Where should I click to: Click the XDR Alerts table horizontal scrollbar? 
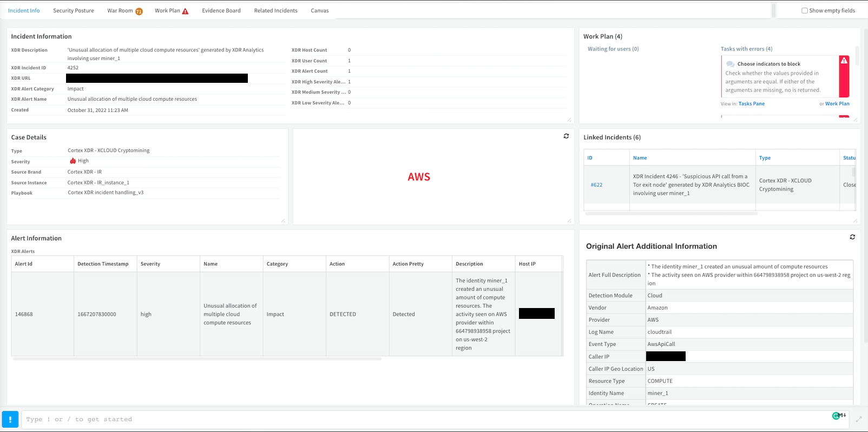point(198,359)
